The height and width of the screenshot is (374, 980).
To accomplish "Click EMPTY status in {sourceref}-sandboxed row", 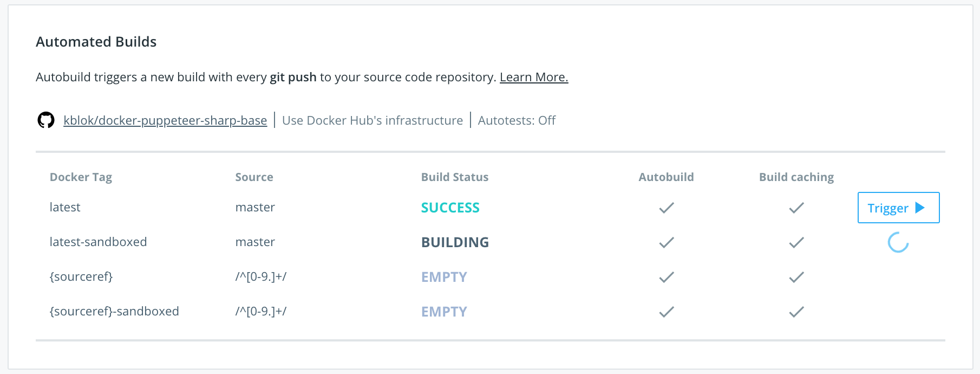I will click(x=444, y=312).
